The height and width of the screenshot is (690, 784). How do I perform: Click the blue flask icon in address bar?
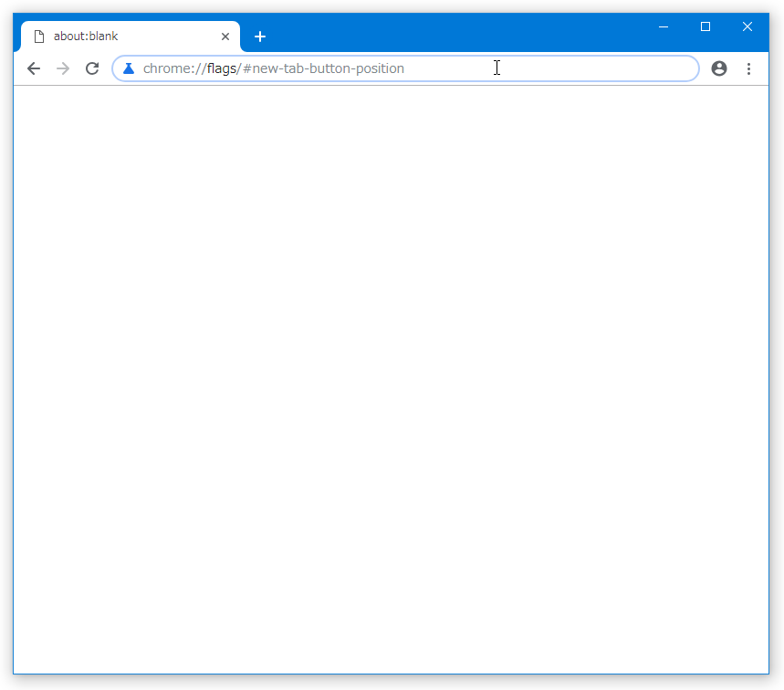(x=129, y=68)
